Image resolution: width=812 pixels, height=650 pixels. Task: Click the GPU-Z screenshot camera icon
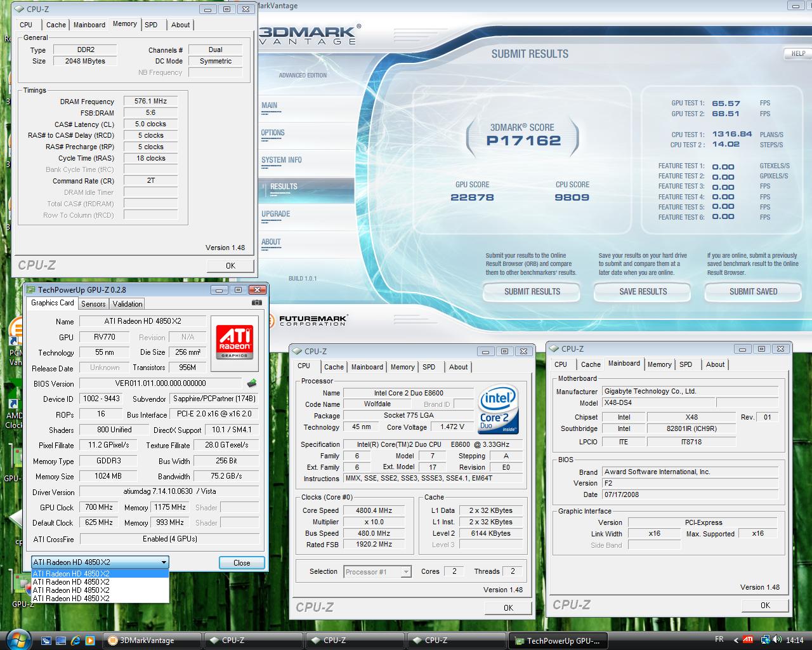point(256,303)
